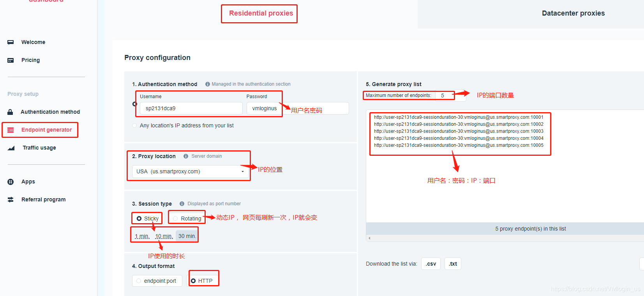This screenshot has height=296, width=644.
Task: Click the proxy endpoint ending in port 10001
Action: (459, 117)
